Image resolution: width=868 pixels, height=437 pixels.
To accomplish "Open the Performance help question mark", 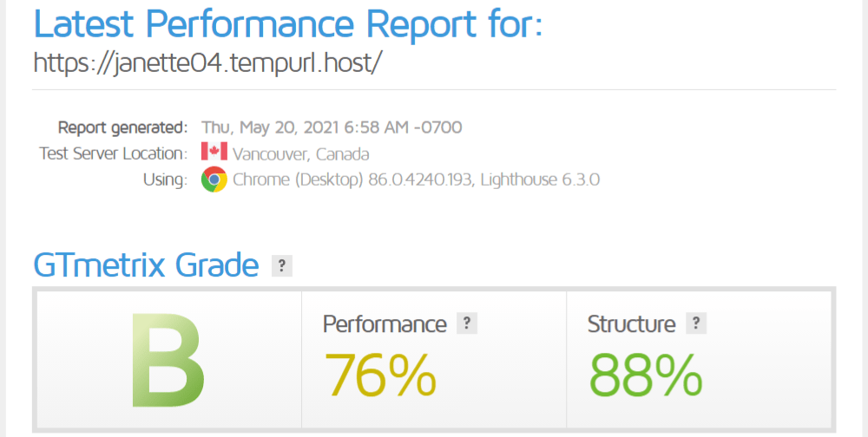I will [467, 323].
